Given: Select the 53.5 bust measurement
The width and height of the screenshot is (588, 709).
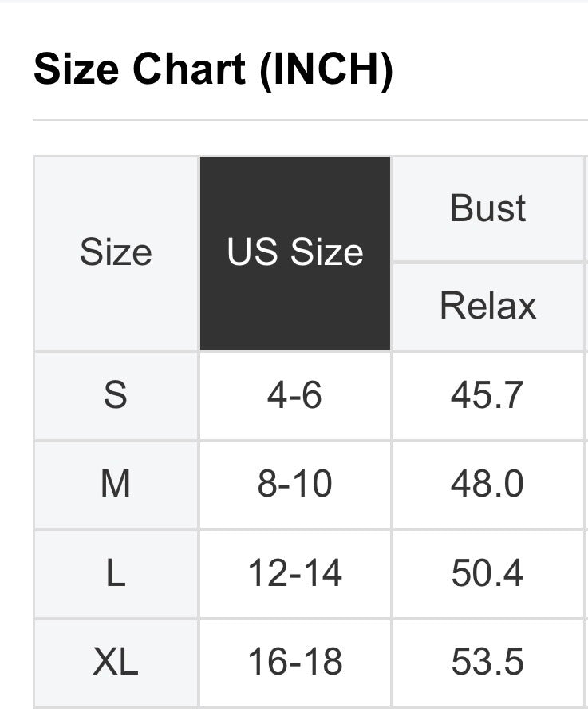Looking at the screenshot, I should (487, 662).
